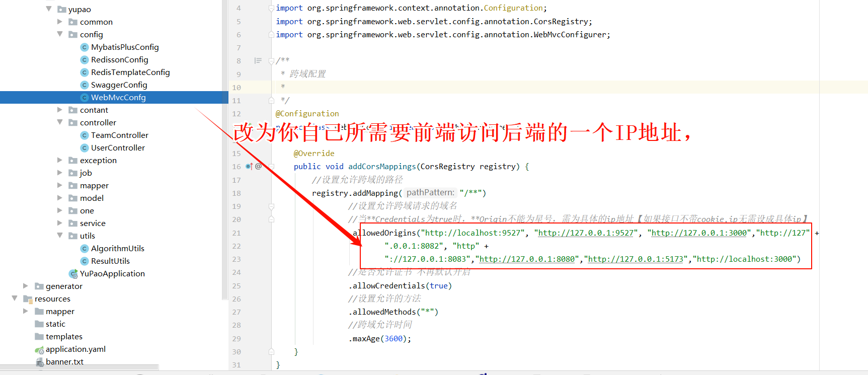Expand the service package
Screen dimensions: 868x375
point(60,223)
